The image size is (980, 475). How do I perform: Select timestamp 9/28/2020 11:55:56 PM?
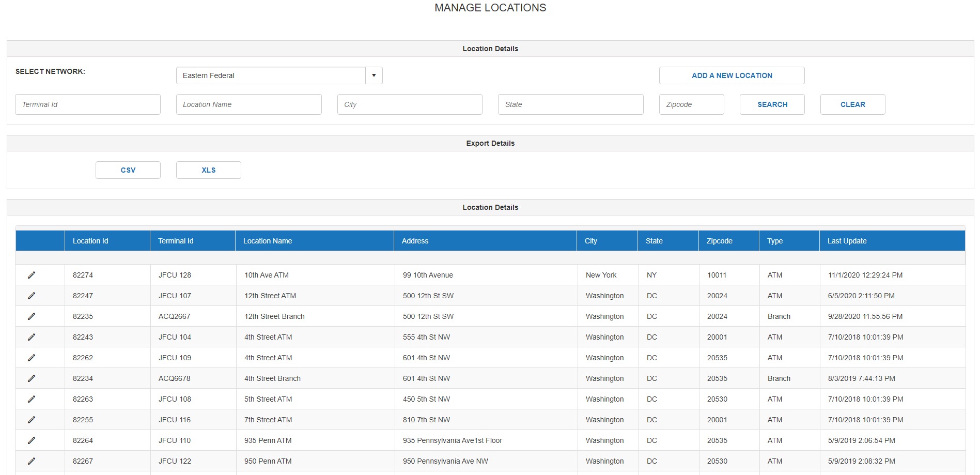pyautogui.click(x=865, y=316)
